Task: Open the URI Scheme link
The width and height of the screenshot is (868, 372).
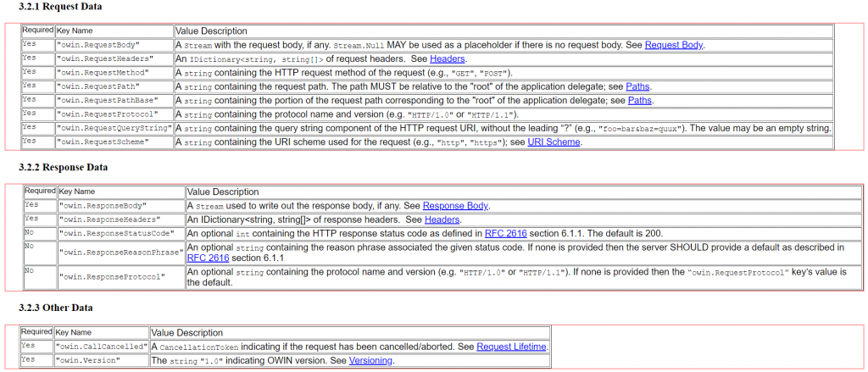Action: tap(554, 142)
